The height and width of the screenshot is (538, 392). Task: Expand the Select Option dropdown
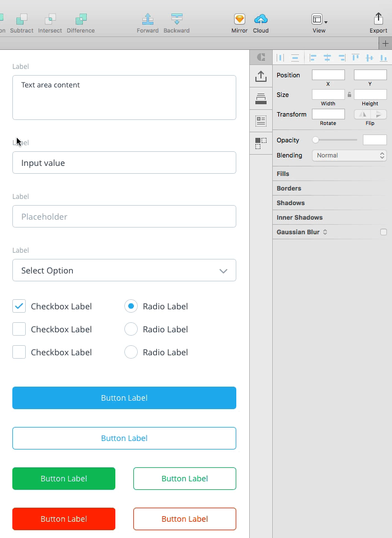(124, 270)
